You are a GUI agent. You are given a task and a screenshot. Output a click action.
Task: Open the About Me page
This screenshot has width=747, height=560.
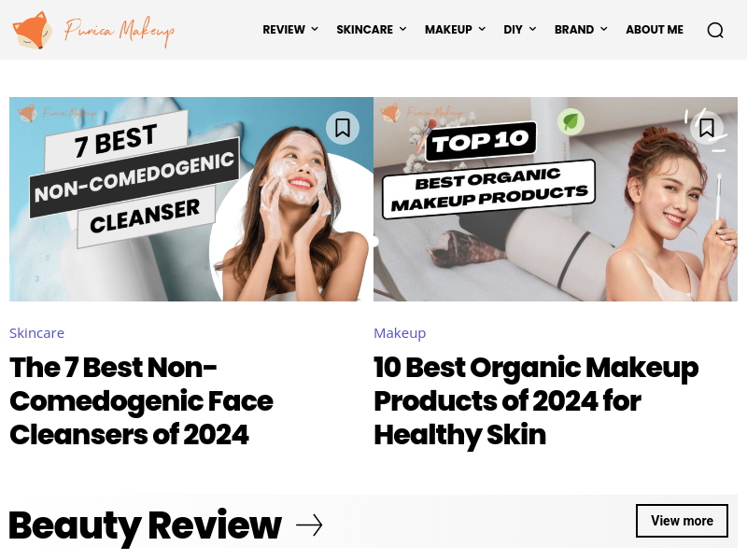pos(655,30)
